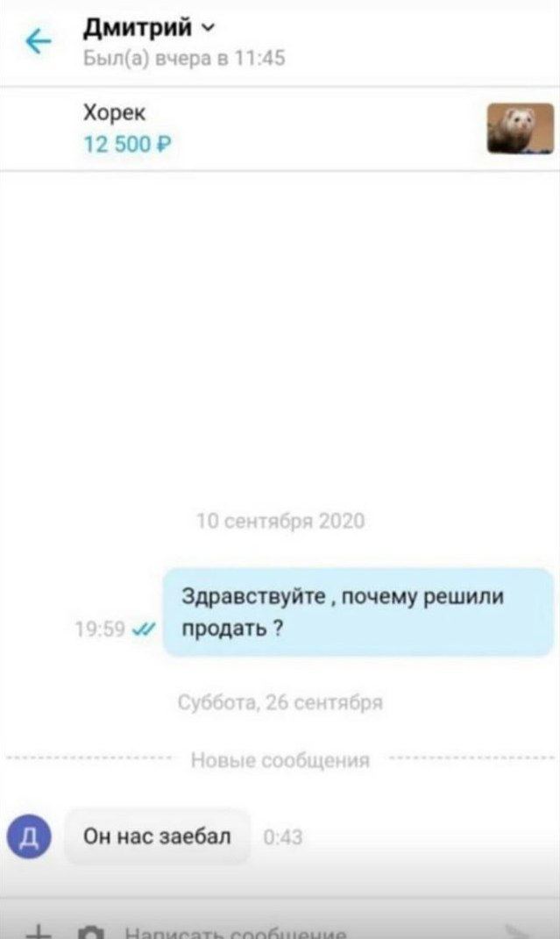Tap the Суббота, 26 сентября date label

click(x=280, y=702)
